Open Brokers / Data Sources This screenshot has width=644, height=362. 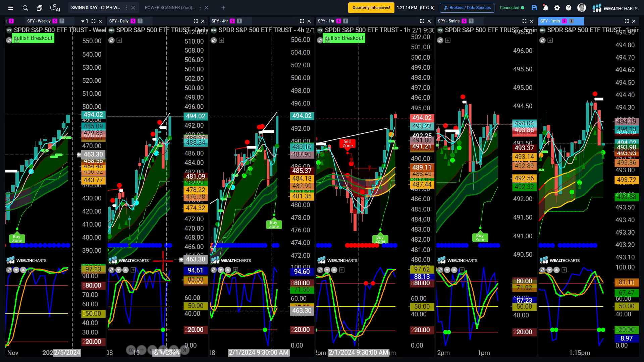click(x=467, y=8)
